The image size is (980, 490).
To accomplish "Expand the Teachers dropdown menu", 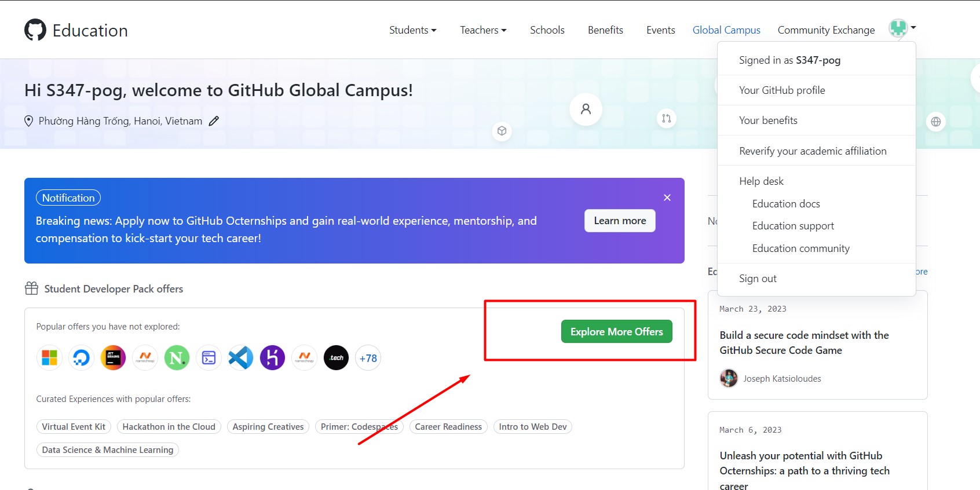I will point(483,30).
